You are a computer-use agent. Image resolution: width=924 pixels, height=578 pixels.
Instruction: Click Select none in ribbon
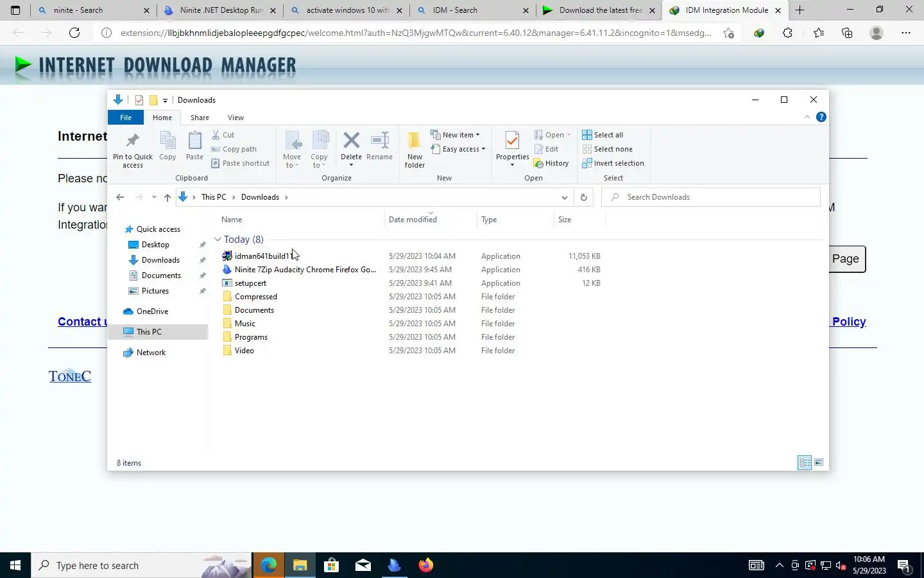click(x=607, y=149)
